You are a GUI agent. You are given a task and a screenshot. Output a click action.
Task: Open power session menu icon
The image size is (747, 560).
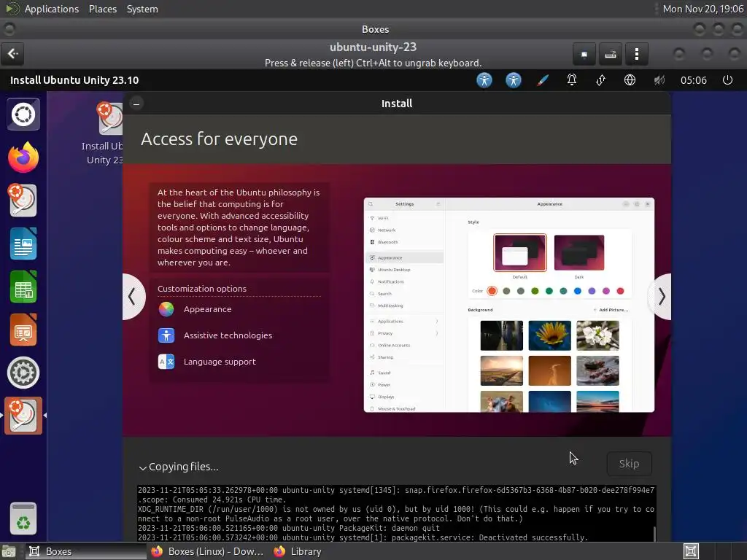tap(727, 80)
